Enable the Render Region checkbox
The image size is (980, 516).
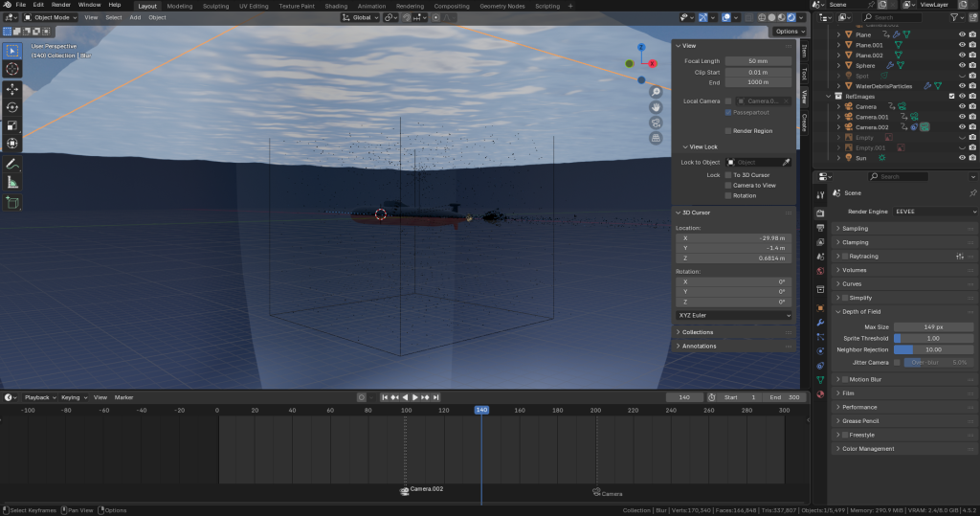[x=728, y=131]
